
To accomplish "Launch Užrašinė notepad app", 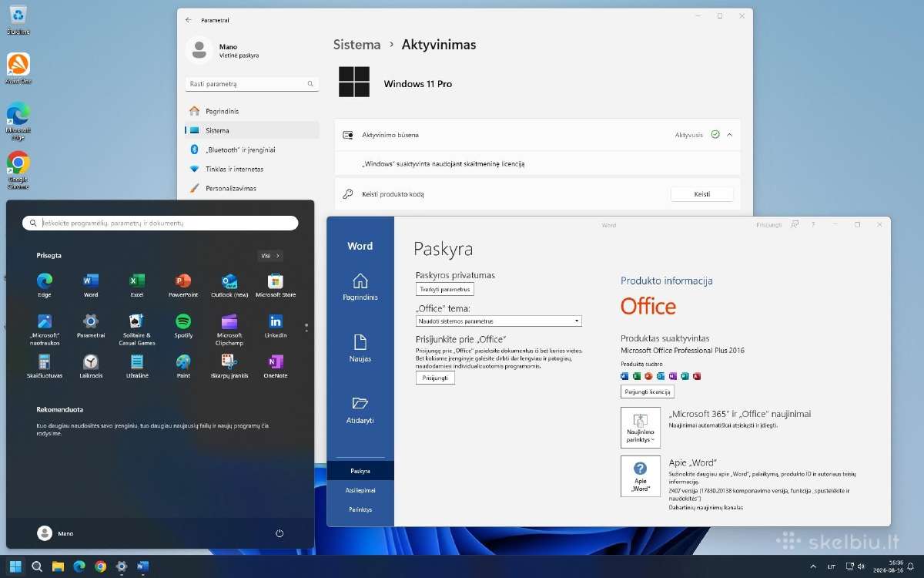I will 137,367.
